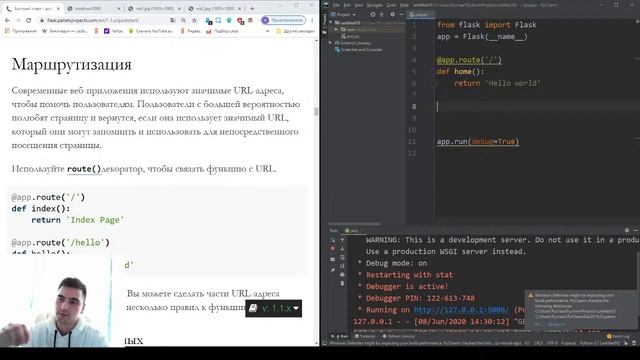Open the PyCharm File menu

click(336, 5)
